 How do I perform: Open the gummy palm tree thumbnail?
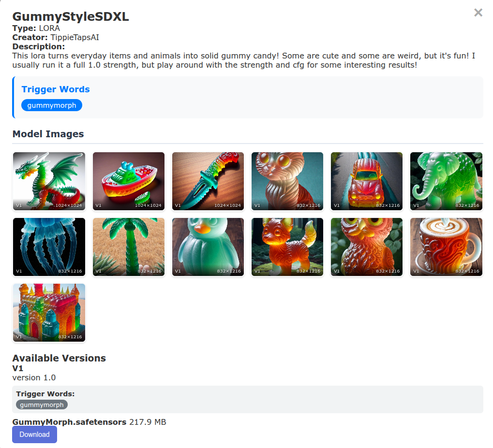(x=129, y=247)
